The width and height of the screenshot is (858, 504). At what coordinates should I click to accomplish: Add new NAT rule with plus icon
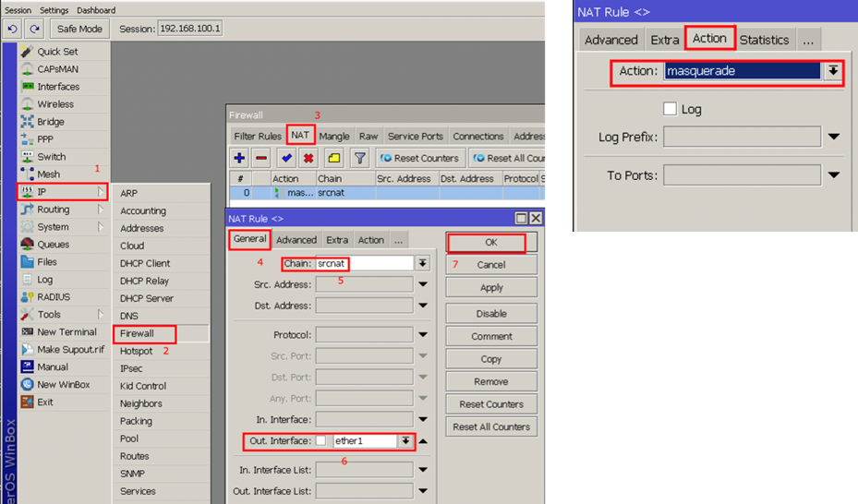point(239,158)
